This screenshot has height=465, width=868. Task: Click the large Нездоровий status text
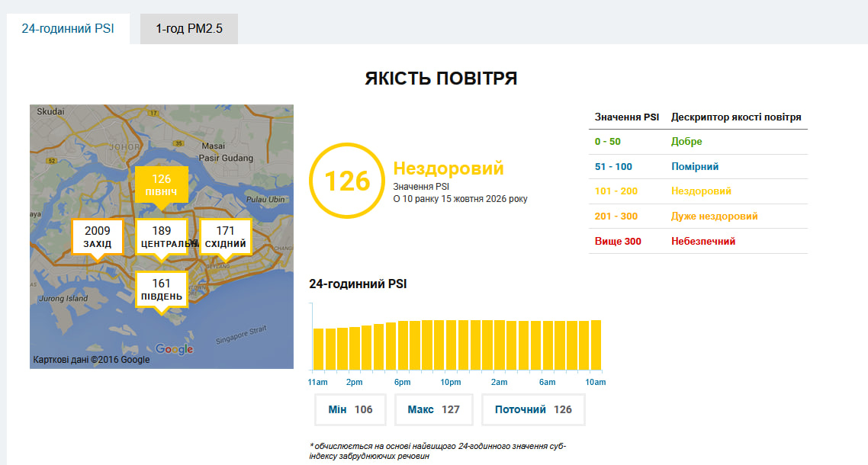pos(448,168)
